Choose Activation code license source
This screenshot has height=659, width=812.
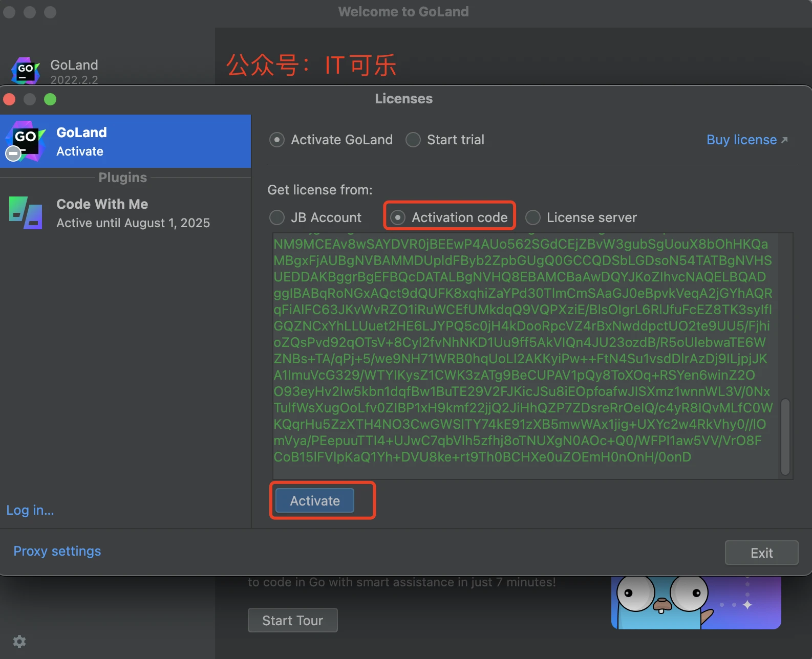pyautogui.click(x=398, y=217)
